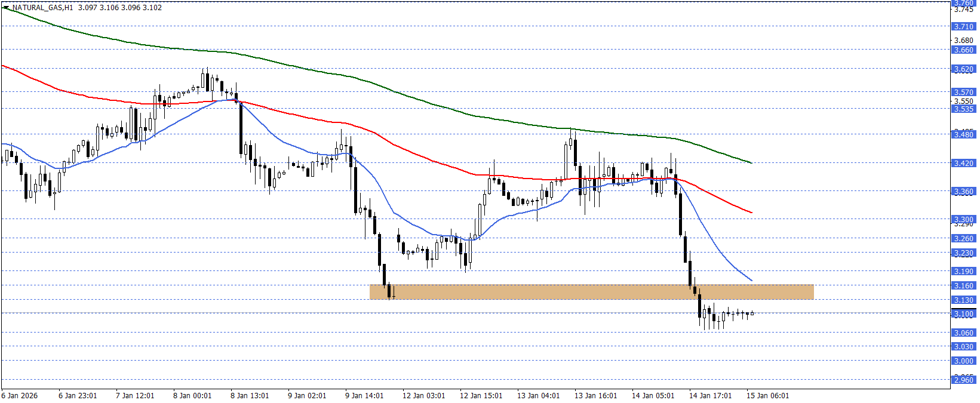Click the 3.360 price level label
Image resolution: width=980 pixels, height=403 pixels.
click(963, 192)
